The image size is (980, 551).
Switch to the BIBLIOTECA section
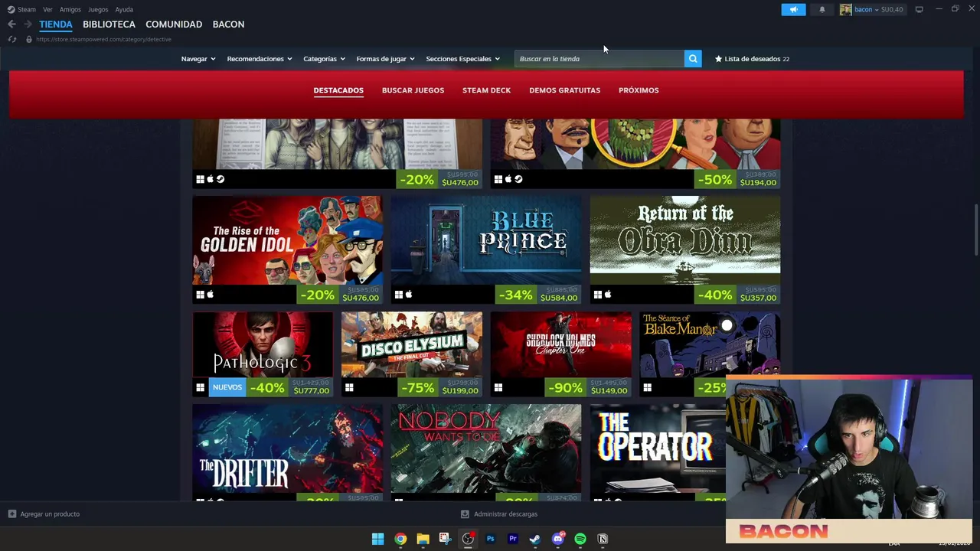[109, 24]
